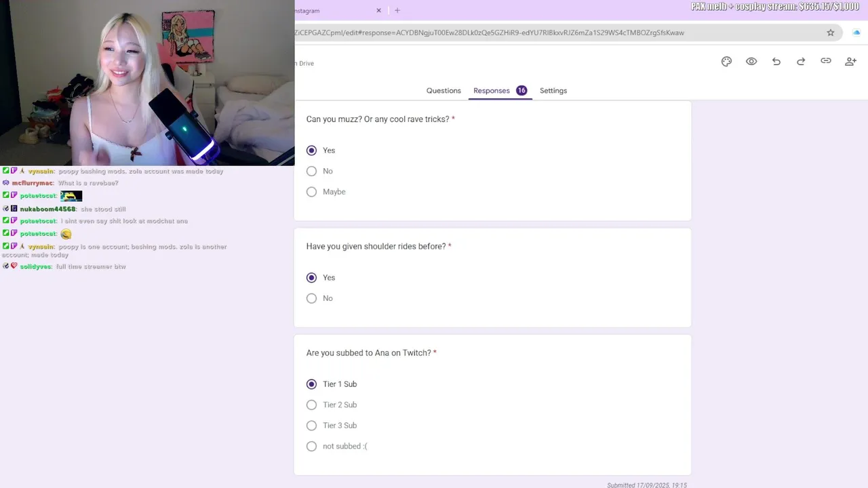Copy the responder link with the chain icon
Viewport: 868px width, 488px height.
pos(826,61)
